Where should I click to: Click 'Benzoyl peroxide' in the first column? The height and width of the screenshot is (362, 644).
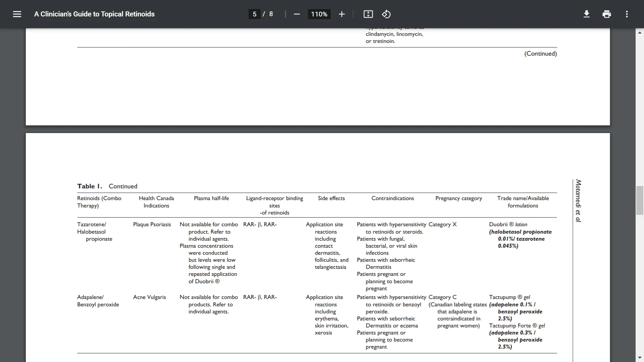(x=98, y=305)
